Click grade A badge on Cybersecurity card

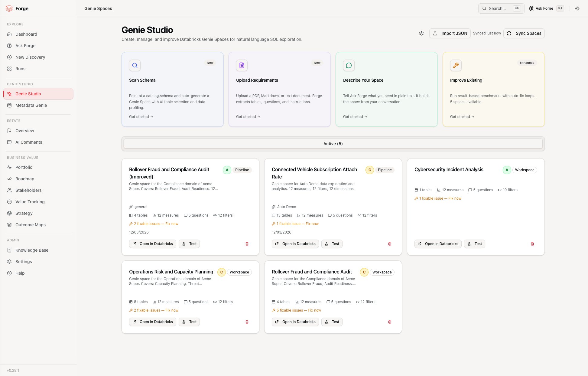click(x=507, y=170)
